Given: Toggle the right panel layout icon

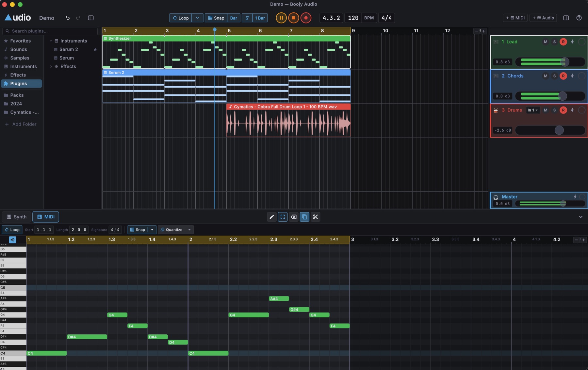Looking at the screenshot, I should click(566, 18).
